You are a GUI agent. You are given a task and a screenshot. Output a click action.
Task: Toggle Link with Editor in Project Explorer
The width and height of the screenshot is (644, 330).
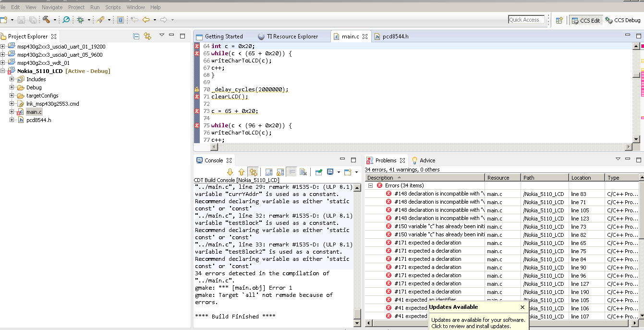click(x=147, y=36)
